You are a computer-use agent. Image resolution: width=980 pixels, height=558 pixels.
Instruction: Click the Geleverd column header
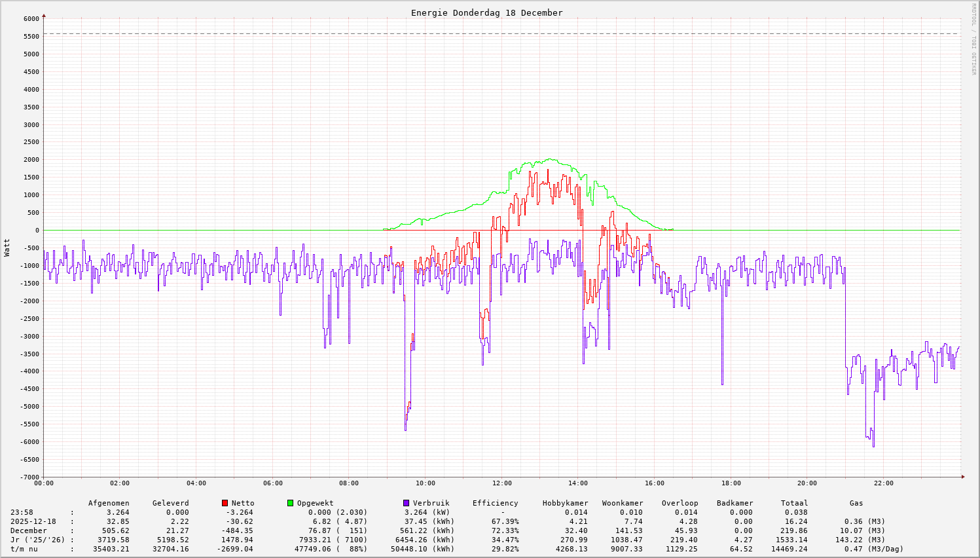[170, 503]
